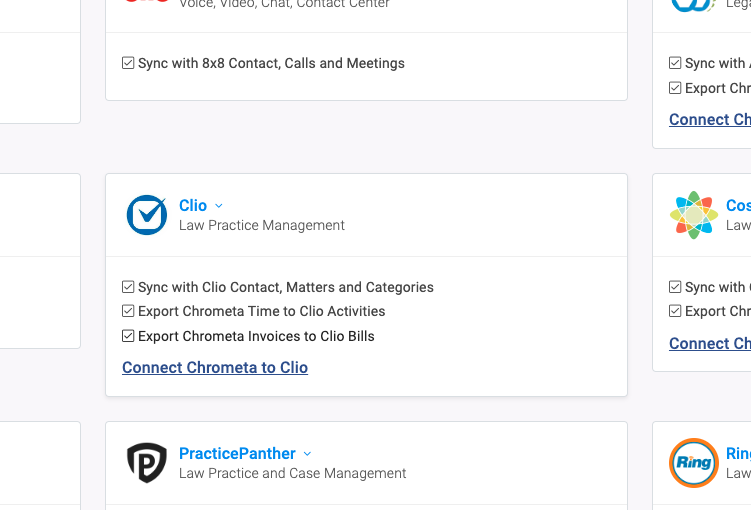Click the truncated Connect link in the CosmoLex card
The width and height of the screenshot is (751, 510).
click(x=709, y=343)
